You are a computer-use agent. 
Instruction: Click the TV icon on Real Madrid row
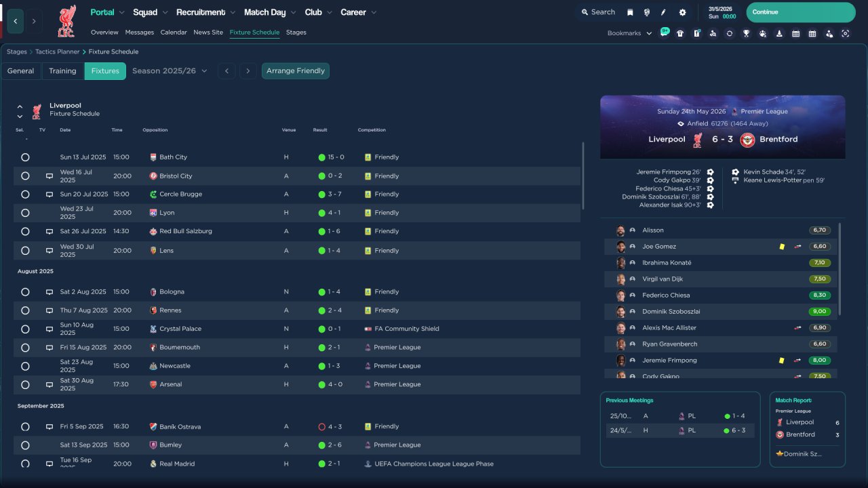50,464
